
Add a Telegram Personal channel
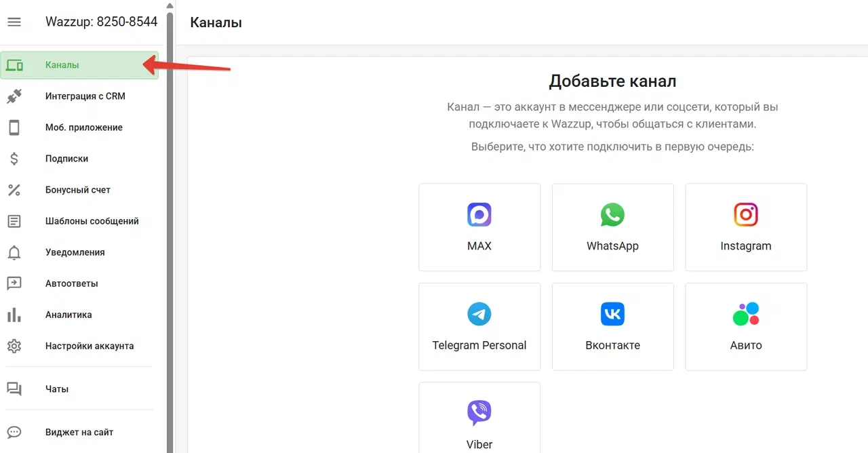(479, 326)
